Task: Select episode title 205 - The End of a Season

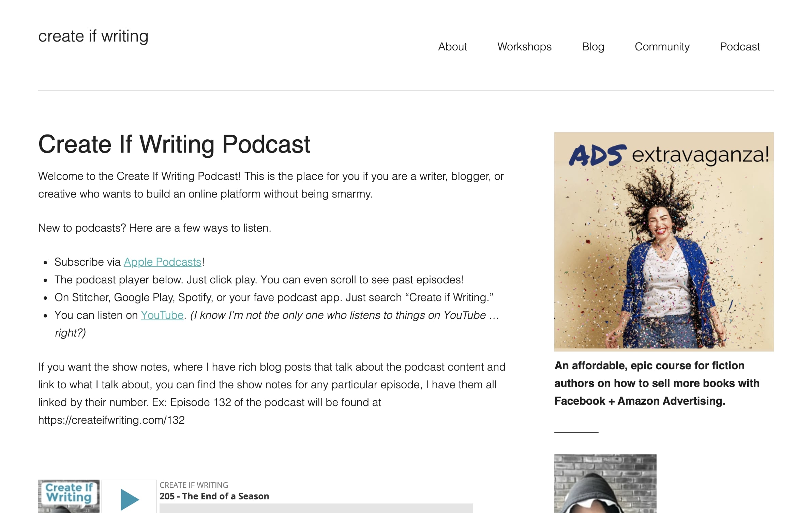Action: tap(214, 496)
